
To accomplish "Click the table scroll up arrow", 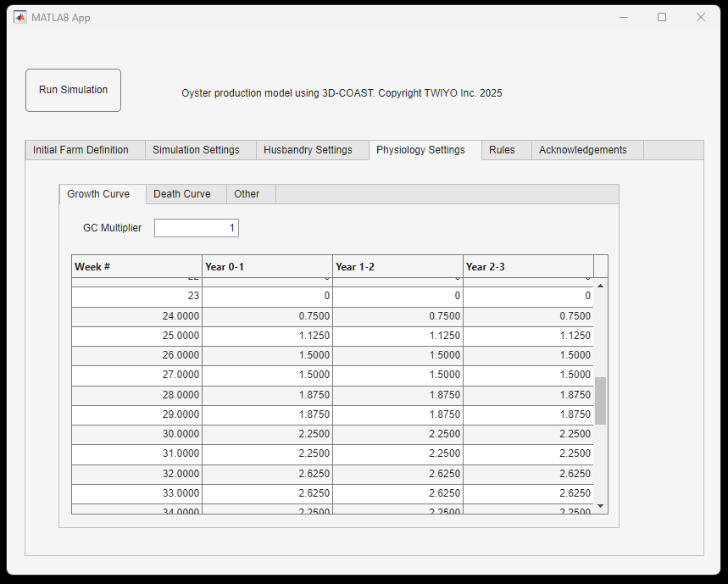I will point(601,286).
